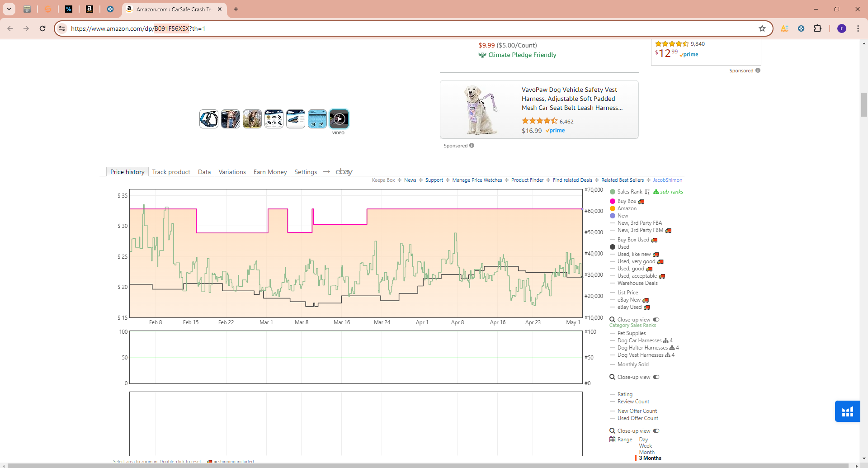Open the Earn Money tab
The image size is (868, 468).
tap(270, 172)
